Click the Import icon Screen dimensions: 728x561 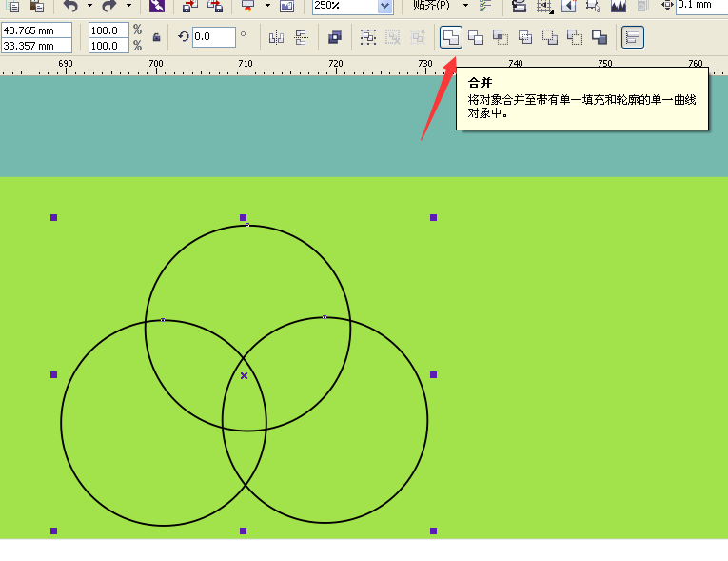coord(190,6)
